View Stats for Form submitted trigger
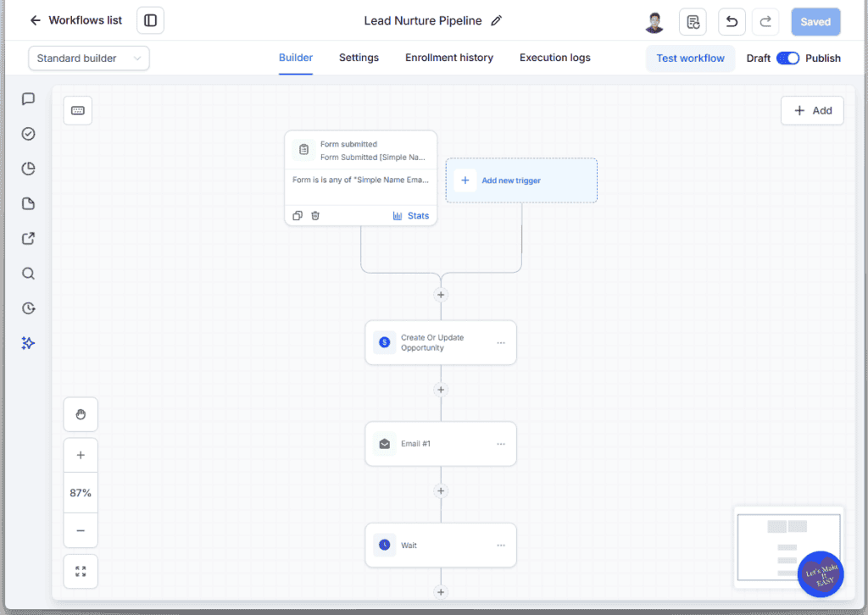868x615 pixels. click(411, 216)
